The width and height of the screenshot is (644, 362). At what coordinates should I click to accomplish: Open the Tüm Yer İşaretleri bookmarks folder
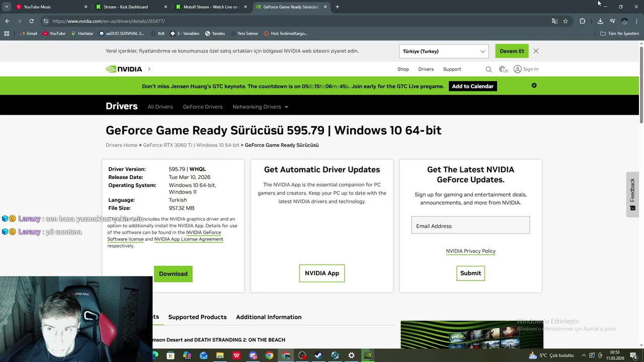[x=619, y=34]
